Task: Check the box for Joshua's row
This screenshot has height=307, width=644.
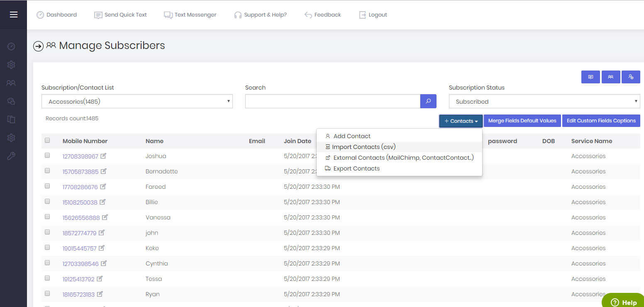Action: click(47, 156)
